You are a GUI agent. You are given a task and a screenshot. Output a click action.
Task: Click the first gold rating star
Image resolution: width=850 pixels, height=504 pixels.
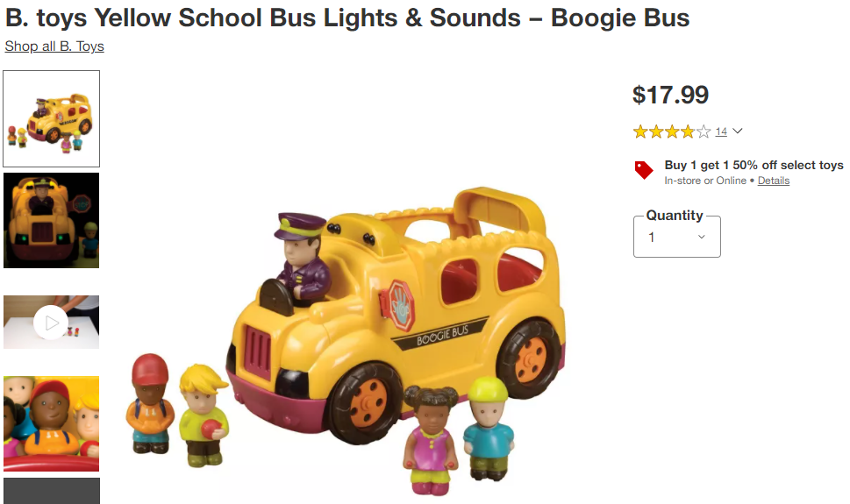(x=640, y=131)
